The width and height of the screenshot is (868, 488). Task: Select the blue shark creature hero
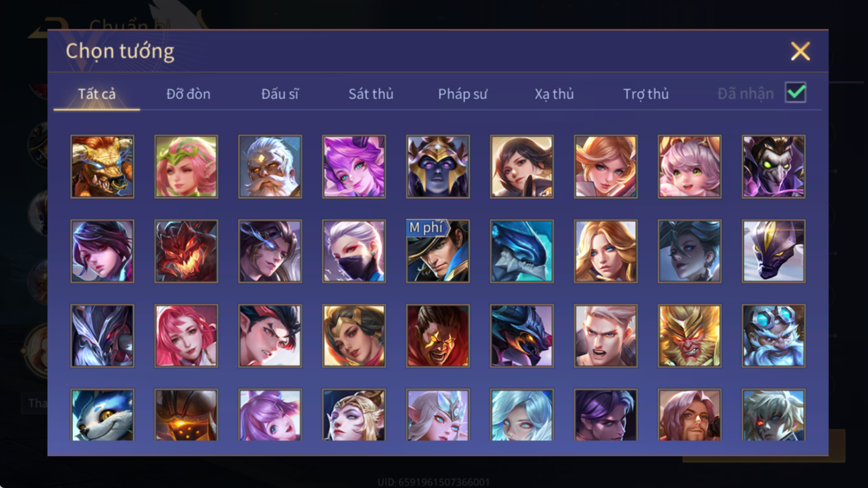click(x=522, y=251)
